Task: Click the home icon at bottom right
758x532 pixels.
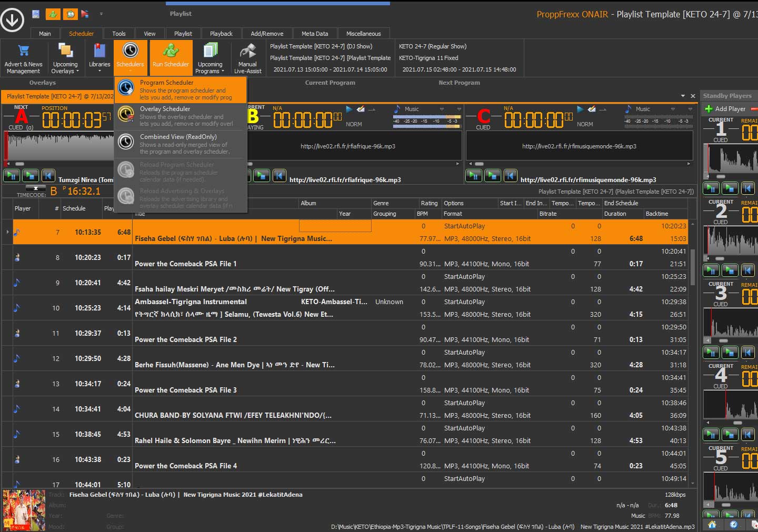Action: [712, 525]
